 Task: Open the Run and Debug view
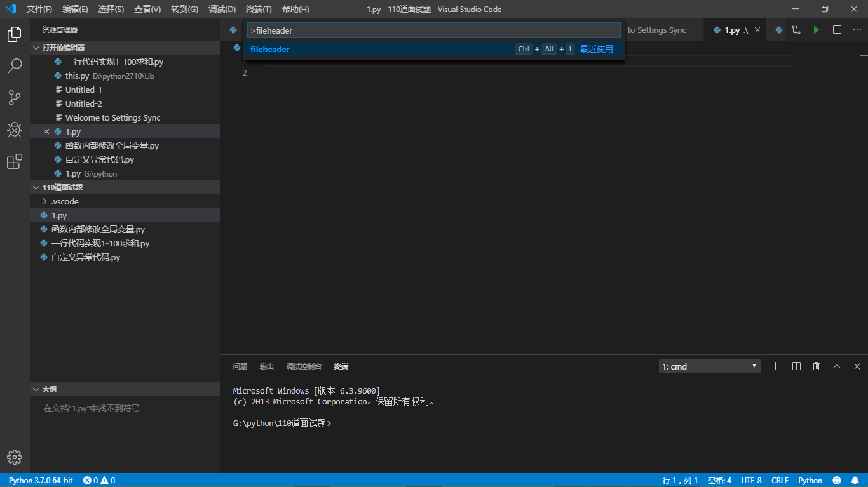click(x=14, y=130)
